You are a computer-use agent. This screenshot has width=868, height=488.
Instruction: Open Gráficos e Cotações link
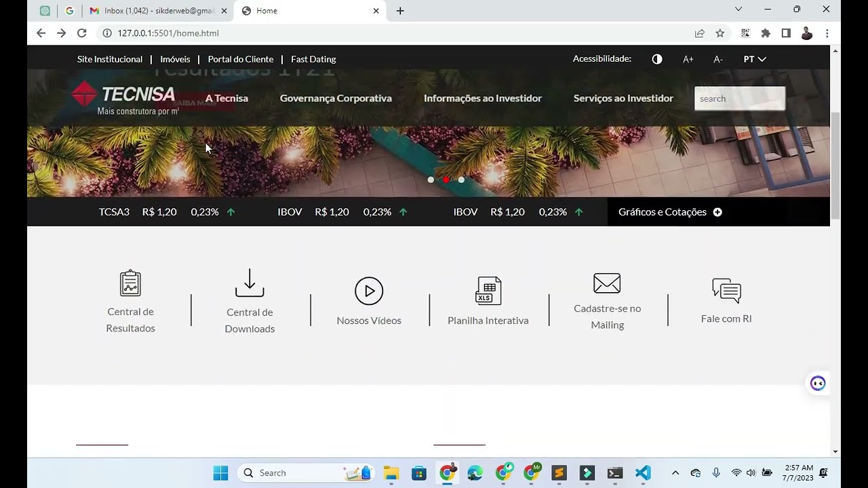[x=663, y=212]
